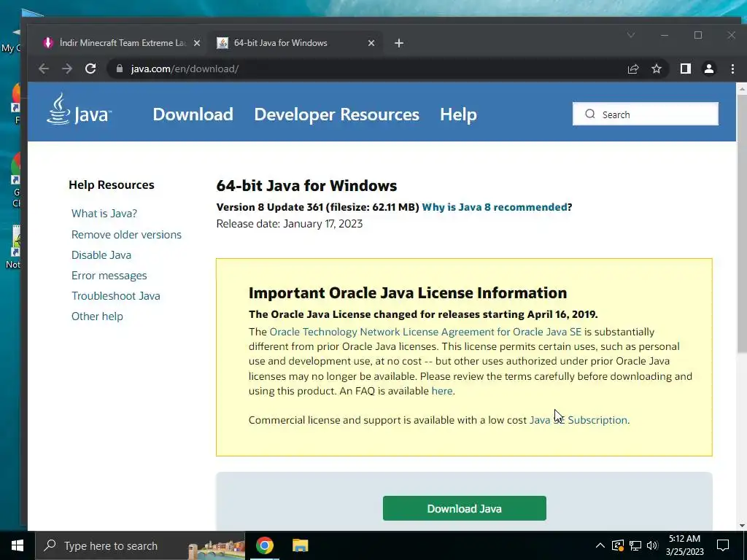Share this page via share icon

coord(633,69)
